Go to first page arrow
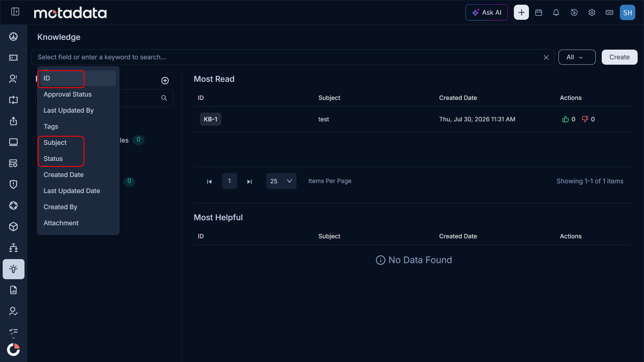 click(209, 181)
